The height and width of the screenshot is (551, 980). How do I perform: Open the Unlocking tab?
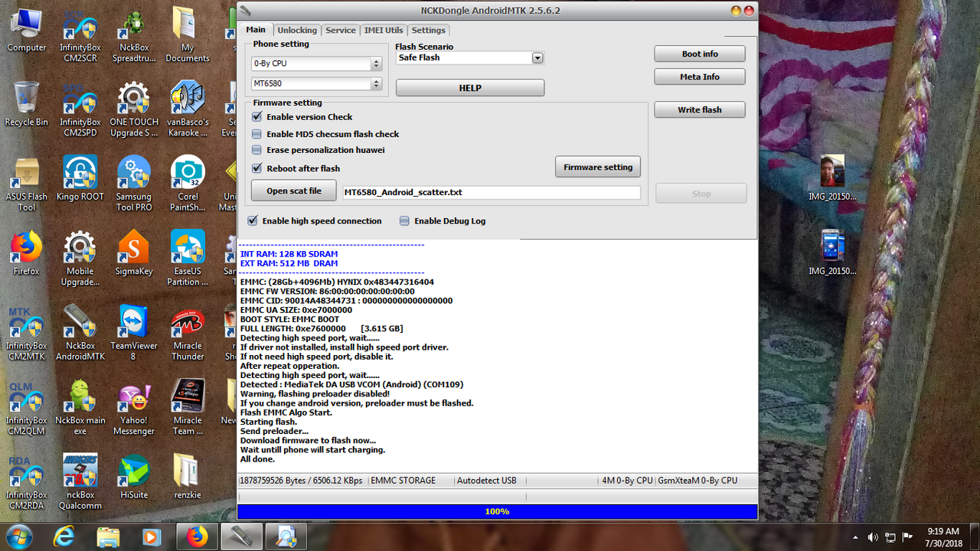click(297, 30)
